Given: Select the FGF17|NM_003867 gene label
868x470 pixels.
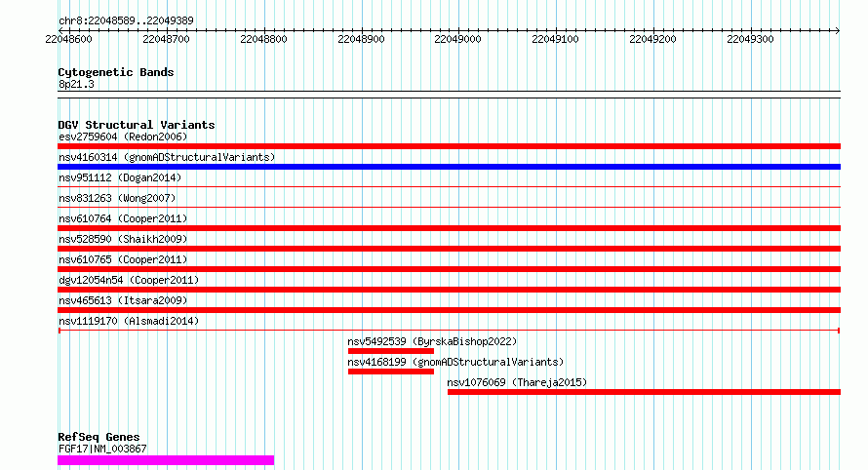Looking at the screenshot, I should pyautogui.click(x=102, y=449).
